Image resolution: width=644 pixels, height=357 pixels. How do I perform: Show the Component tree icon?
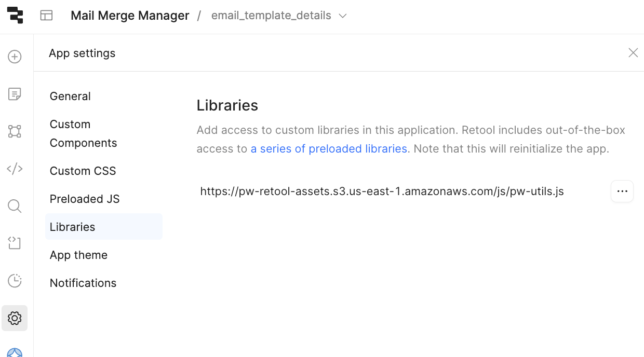(x=15, y=131)
